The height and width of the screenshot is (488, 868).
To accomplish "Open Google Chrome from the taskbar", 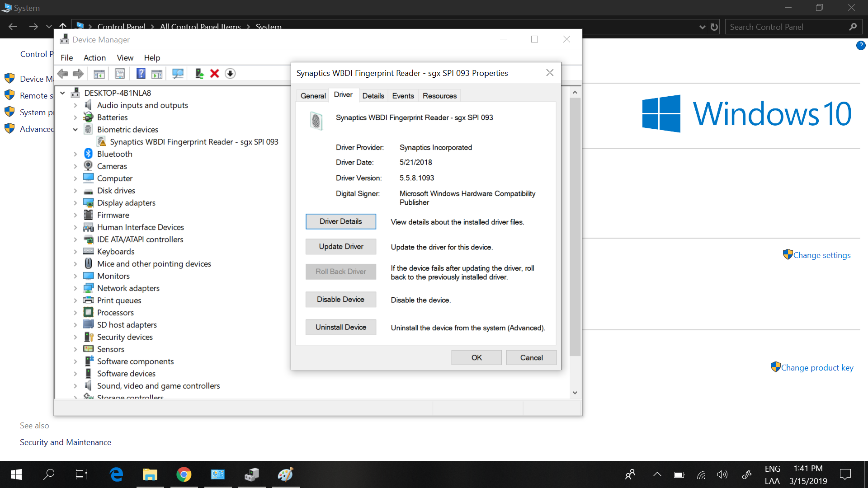I will 184,474.
